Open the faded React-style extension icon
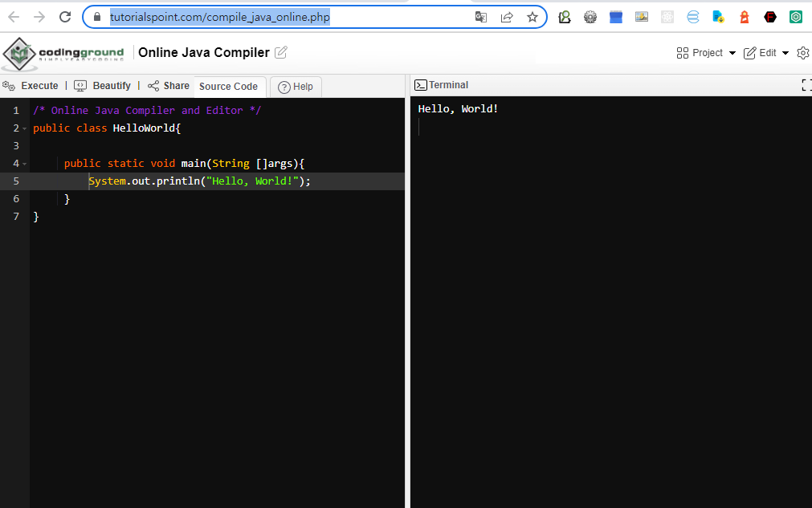This screenshot has height=508, width=812. click(667, 17)
